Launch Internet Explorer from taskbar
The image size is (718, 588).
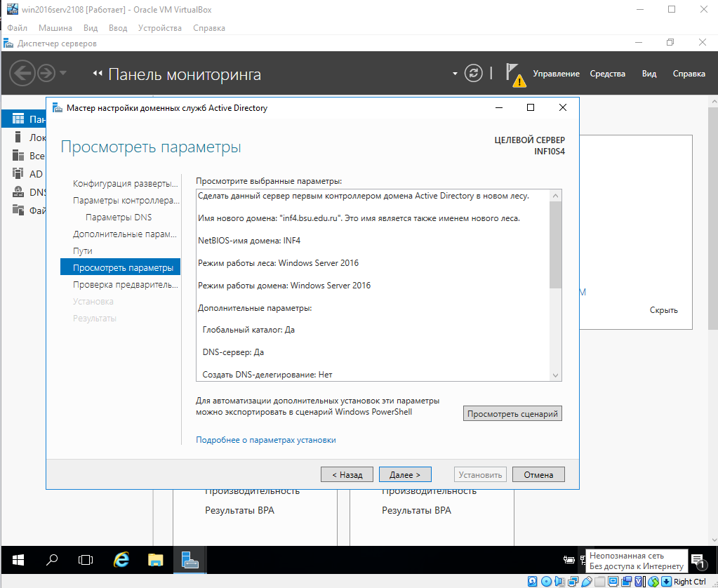point(121,560)
